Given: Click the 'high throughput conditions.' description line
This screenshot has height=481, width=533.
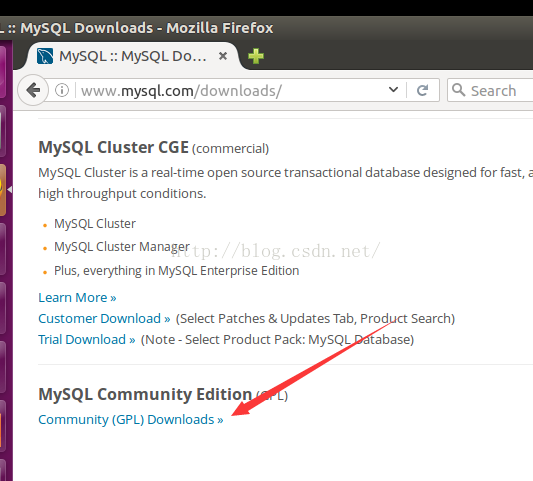Looking at the screenshot, I should click(122, 194).
